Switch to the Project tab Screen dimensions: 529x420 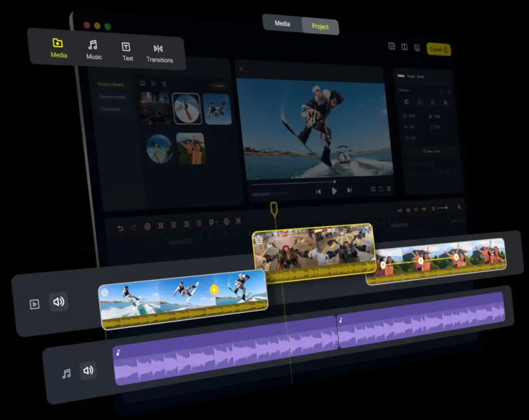[x=320, y=26]
